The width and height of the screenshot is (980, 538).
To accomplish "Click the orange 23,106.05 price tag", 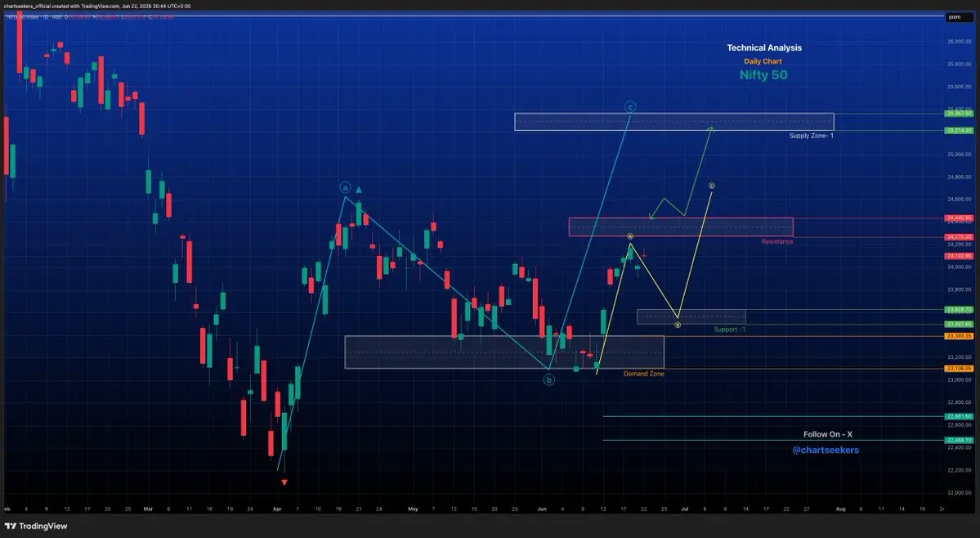I will coord(960,369).
